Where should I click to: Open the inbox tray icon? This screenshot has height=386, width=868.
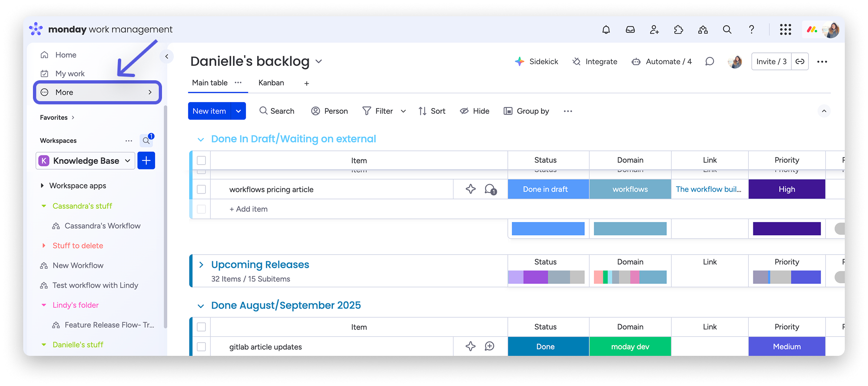click(x=630, y=30)
